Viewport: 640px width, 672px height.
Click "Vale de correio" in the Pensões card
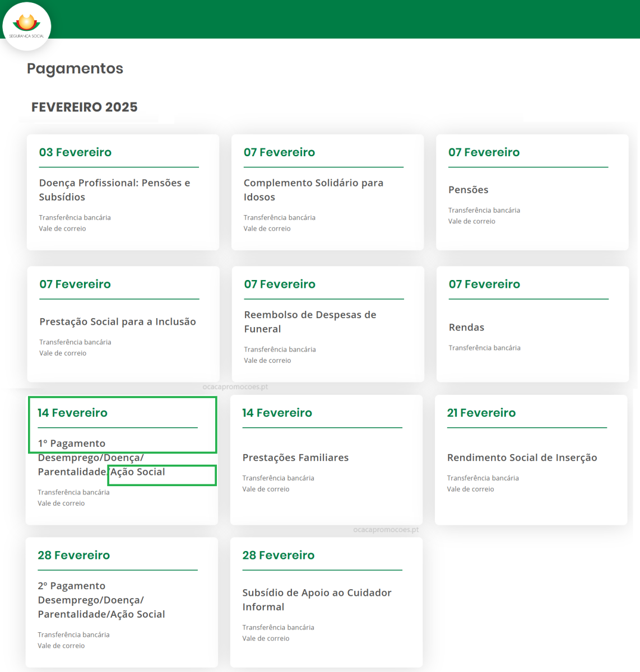[471, 221]
